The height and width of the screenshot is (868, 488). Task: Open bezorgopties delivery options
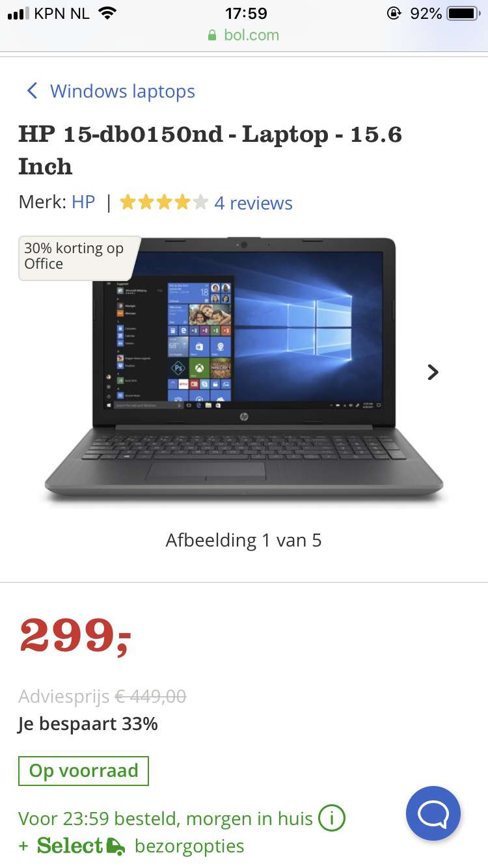pyautogui.click(x=189, y=846)
